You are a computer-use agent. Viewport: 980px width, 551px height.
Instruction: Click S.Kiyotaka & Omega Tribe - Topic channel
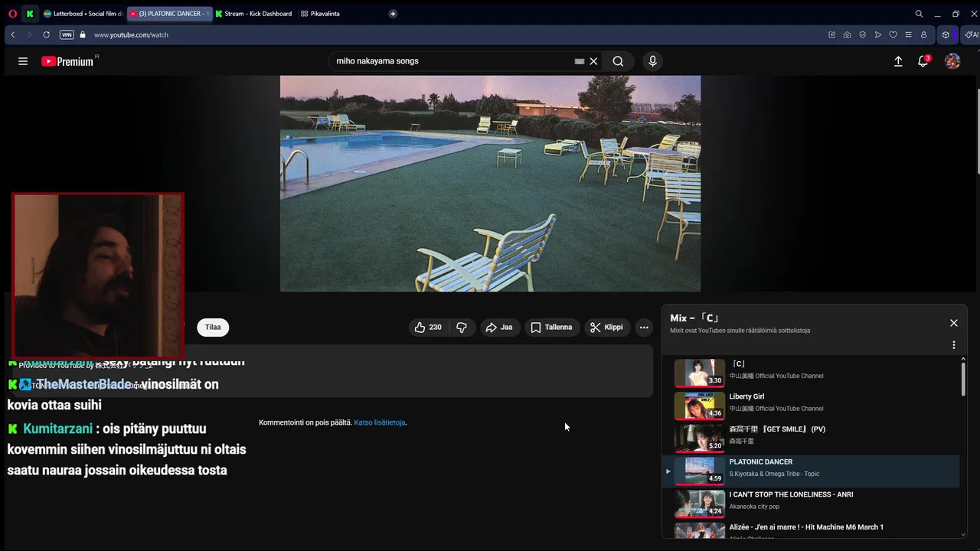click(x=774, y=474)
